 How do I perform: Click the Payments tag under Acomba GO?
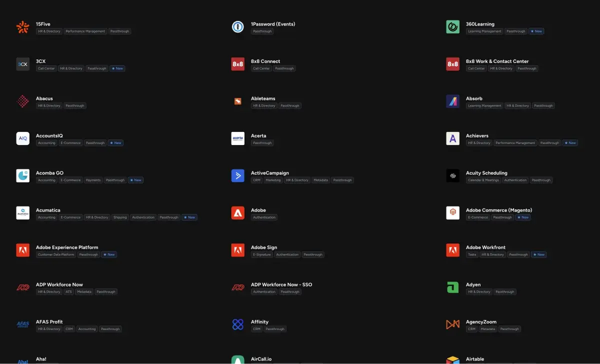point(93,180)
